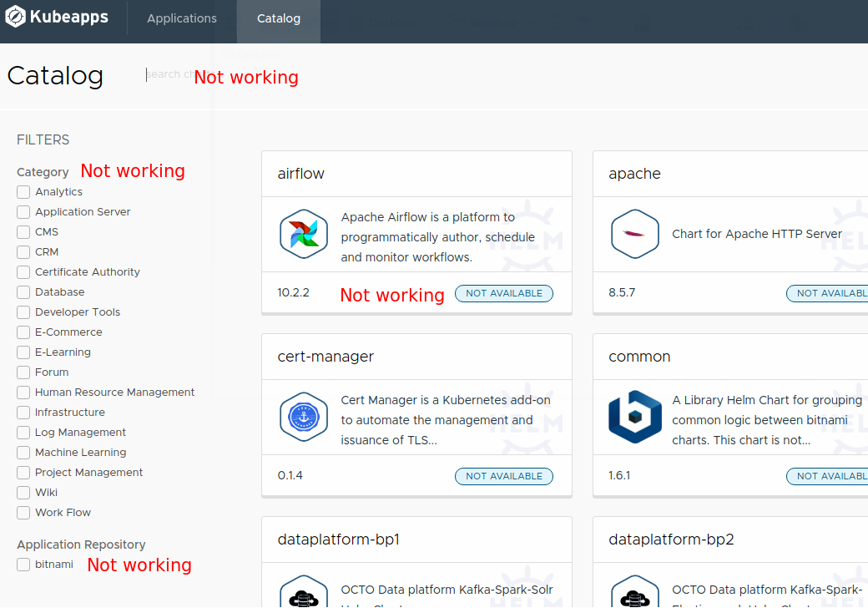Open the airflow pinwheel chart icon
Viewport: 868px width, 608px height.
pyautogui.click(x=303, y=234)
